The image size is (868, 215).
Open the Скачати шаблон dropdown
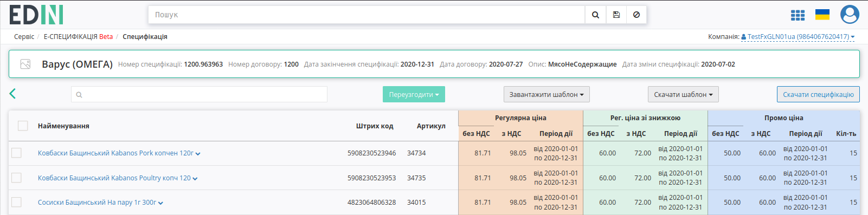tap(683, 94)
